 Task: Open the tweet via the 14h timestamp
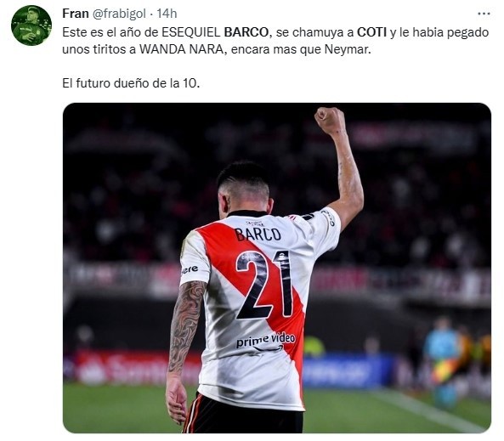tap(167, 14)
